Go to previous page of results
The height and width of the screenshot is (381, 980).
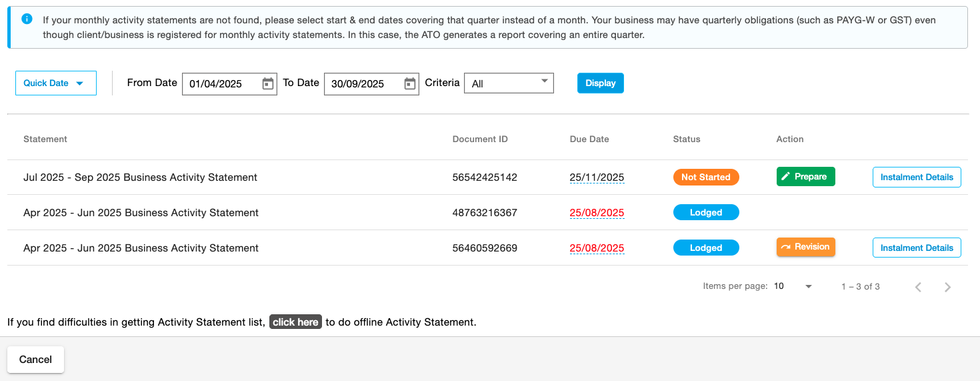coord(918,287)
